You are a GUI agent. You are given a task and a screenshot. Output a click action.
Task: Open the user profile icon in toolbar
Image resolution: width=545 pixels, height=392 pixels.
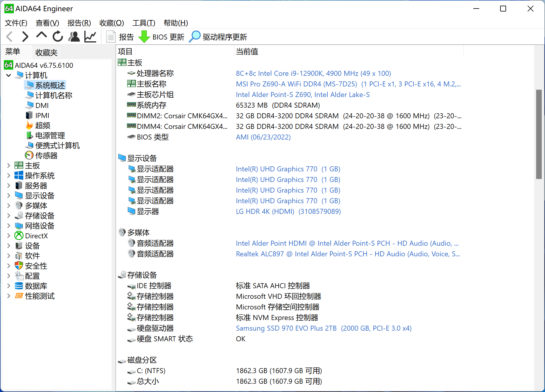[74, 37]
